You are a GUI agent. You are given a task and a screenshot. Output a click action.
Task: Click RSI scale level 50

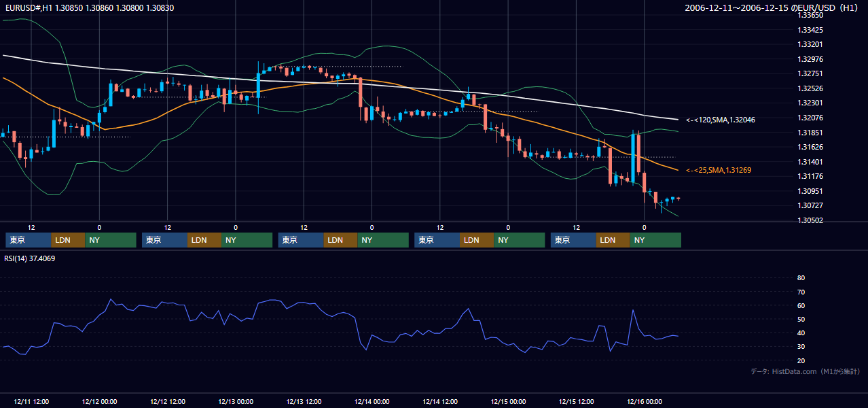point(801,319)
